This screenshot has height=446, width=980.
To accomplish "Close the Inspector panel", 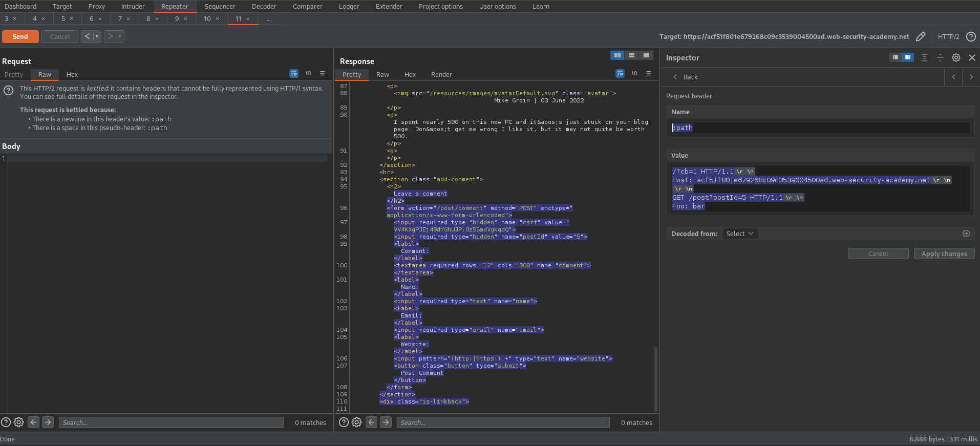I will (x=972, y=57).
